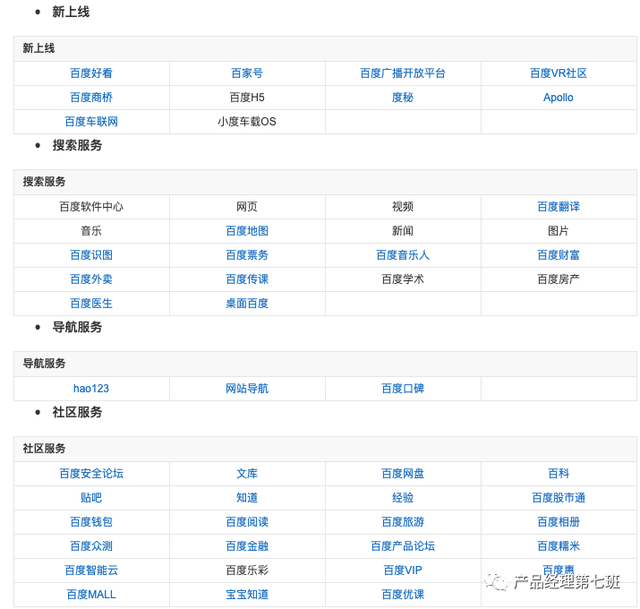Image resolution: width=640 pixels, height=609 pixels.
Task: Open the 百度地图 link
Action: point(247,231)
